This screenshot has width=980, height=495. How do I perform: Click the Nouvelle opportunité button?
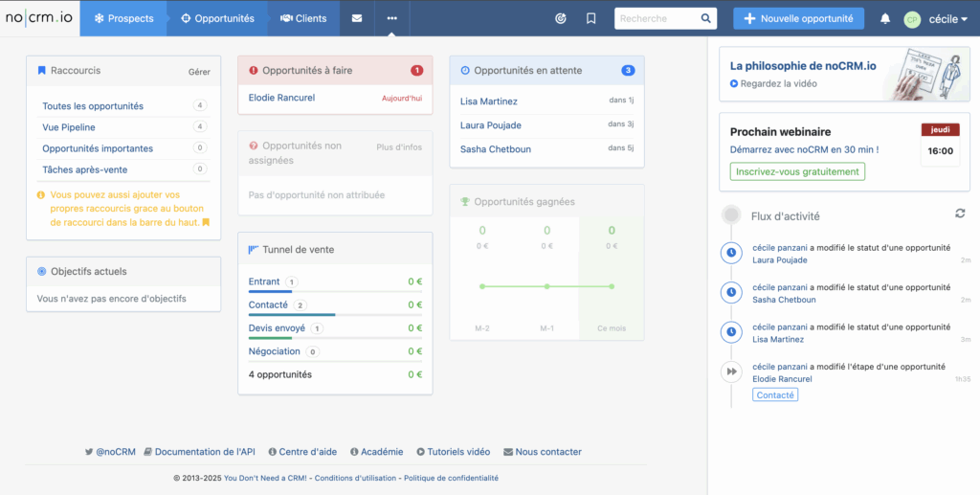tap(798, 18)
